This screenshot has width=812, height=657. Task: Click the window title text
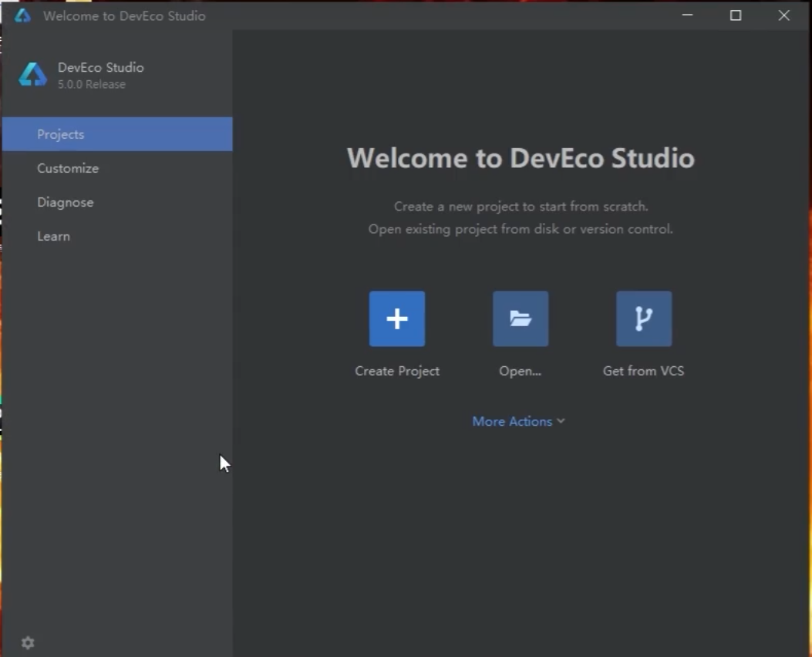pos(124,16)
